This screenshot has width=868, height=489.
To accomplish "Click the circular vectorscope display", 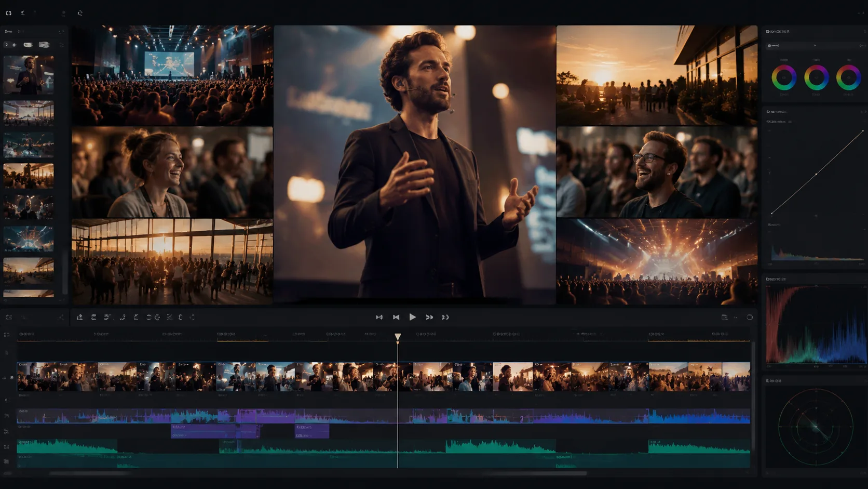I will pos(816,427).
